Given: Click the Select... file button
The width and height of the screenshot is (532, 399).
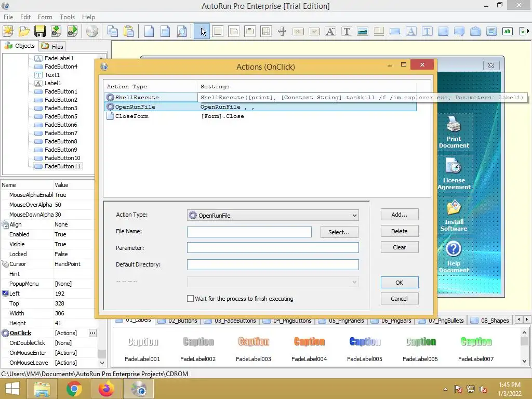Looking at the screenshot, I should (339, 232).
